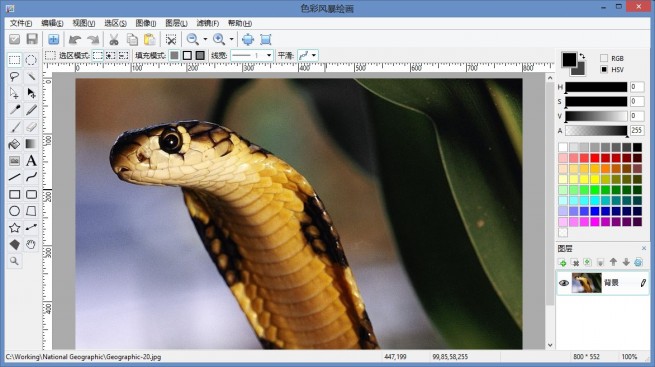The height and width of the screenshot is (367, 655).
Task: Select the HSV color mode option
Action: (x=604, y=69)
